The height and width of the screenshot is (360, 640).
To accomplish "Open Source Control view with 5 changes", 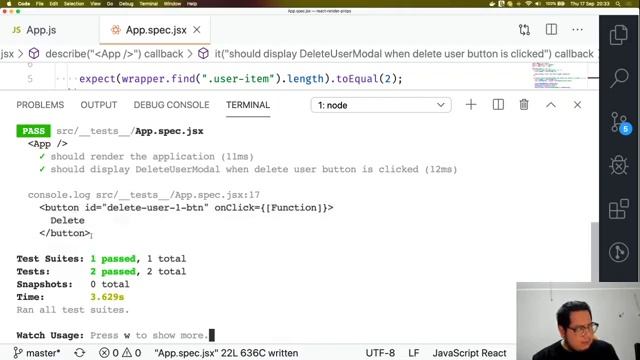I will tap(620, 122).
